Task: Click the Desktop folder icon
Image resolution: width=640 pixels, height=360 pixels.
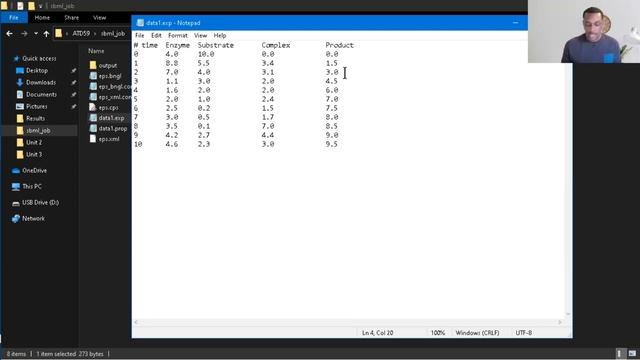Action: tap(20, 71)
